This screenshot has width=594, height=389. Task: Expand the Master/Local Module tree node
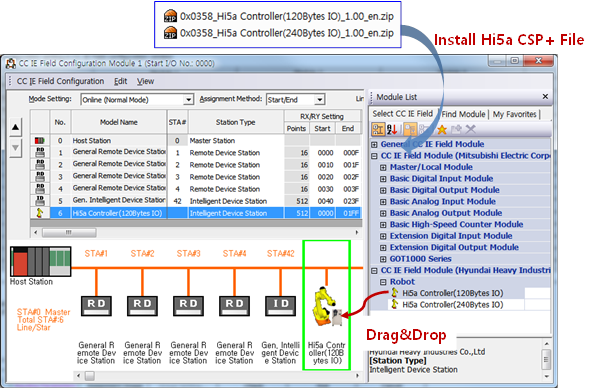coord(383,167)
